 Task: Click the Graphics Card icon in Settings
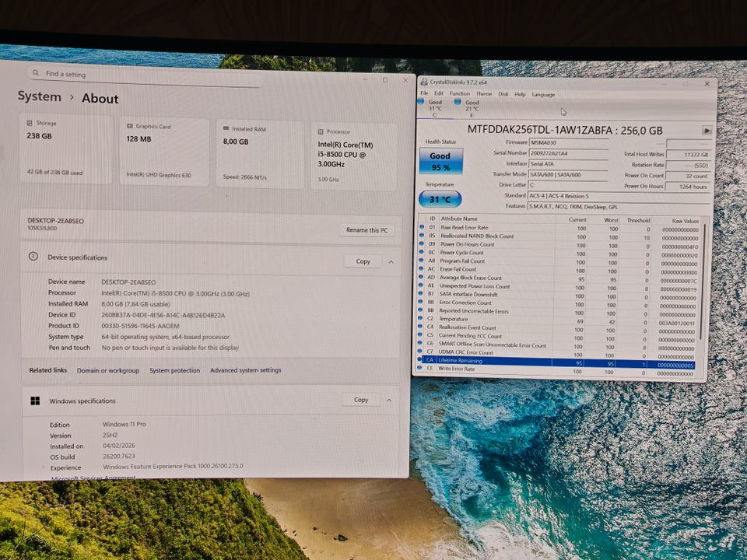130,126
